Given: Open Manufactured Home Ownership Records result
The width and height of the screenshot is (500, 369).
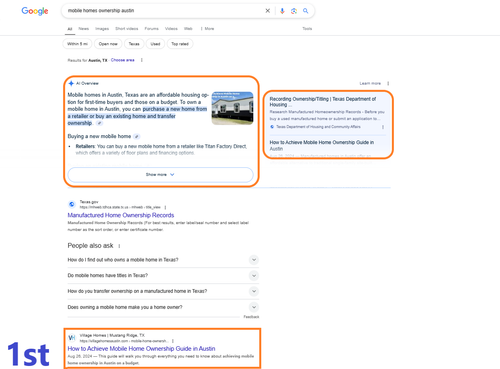Looking at the screenshot, I should pyautogui.click(x=121, y=215).
